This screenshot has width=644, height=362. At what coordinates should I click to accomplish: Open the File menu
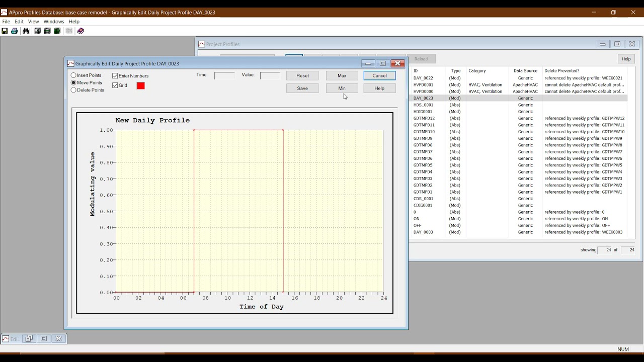pyautogui.click(x=6, y=22)
